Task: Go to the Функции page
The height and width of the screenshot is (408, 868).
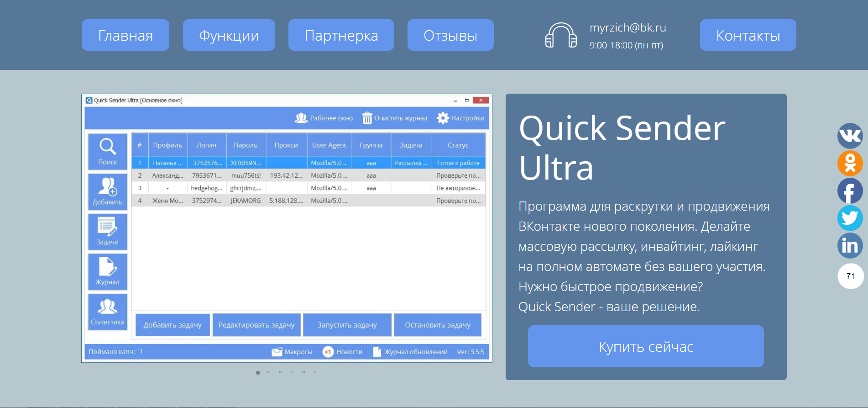Action: (229, 35)
